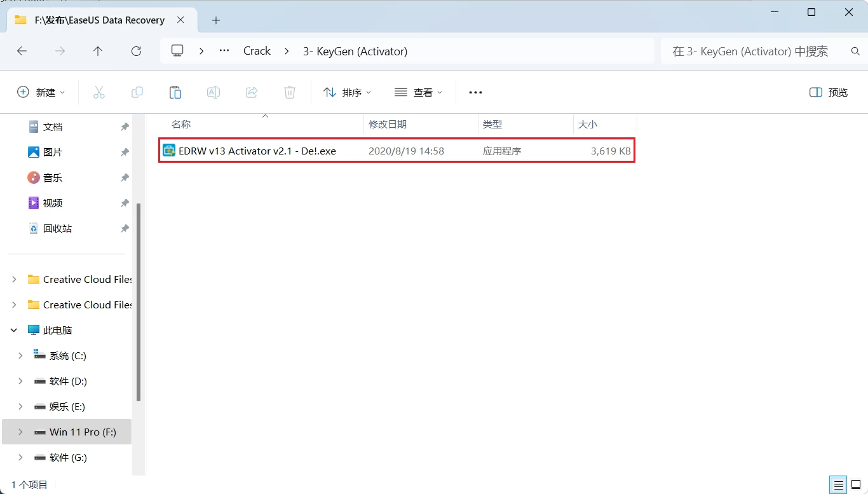The height and width of the screenshot is (494, 868).
Task: Expand chevron between Crack and KeyGen
Action: (x=287, y=51)
